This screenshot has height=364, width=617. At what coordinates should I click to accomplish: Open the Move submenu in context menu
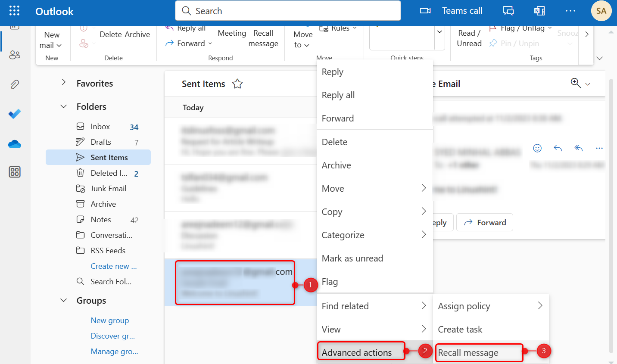[x=374, y=188]
